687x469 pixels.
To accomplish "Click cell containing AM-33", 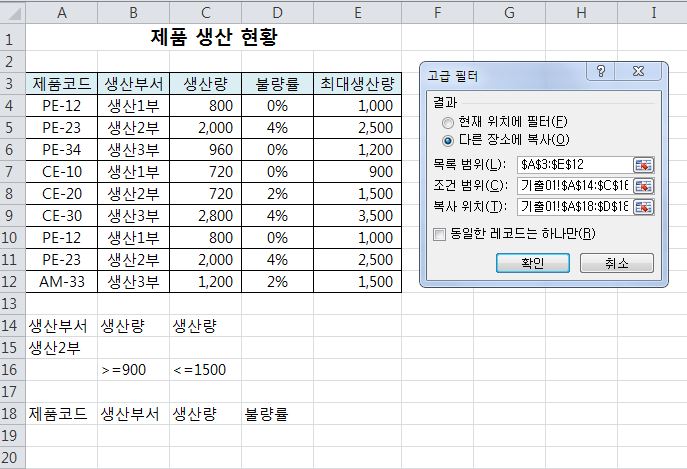I will (62, 282).
